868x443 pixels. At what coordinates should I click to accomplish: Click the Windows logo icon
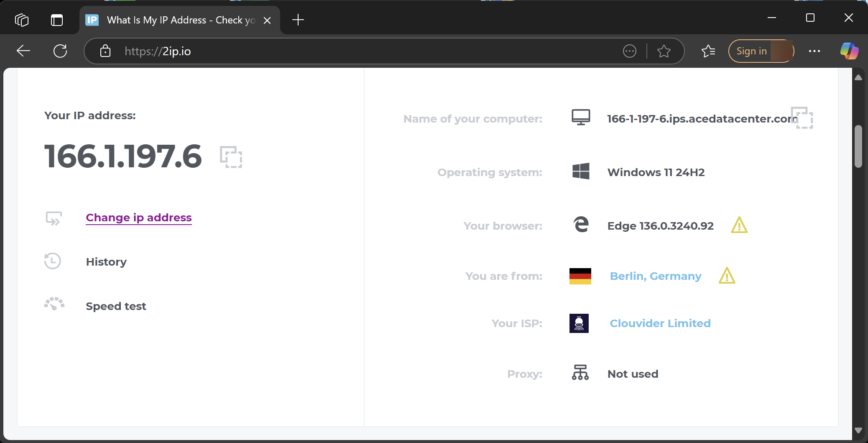(581, 171)
